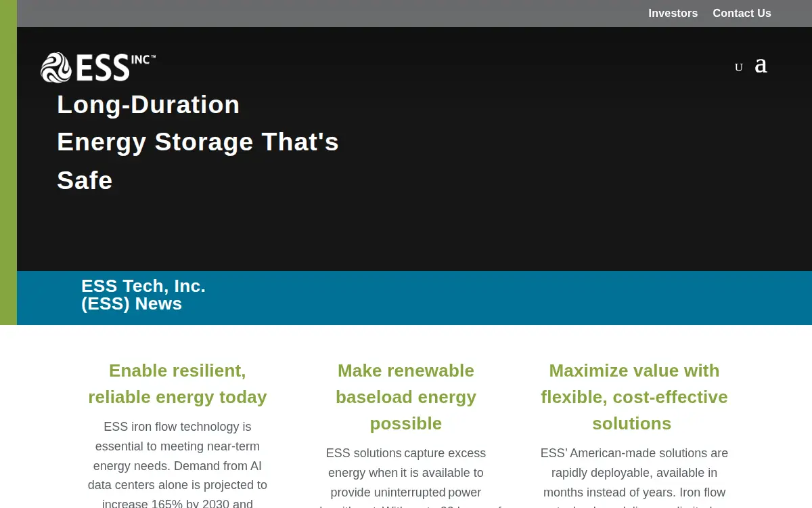This screenshot has height=508, width=812.
Task: Open the Contact Us link
Action: point(742,14)
